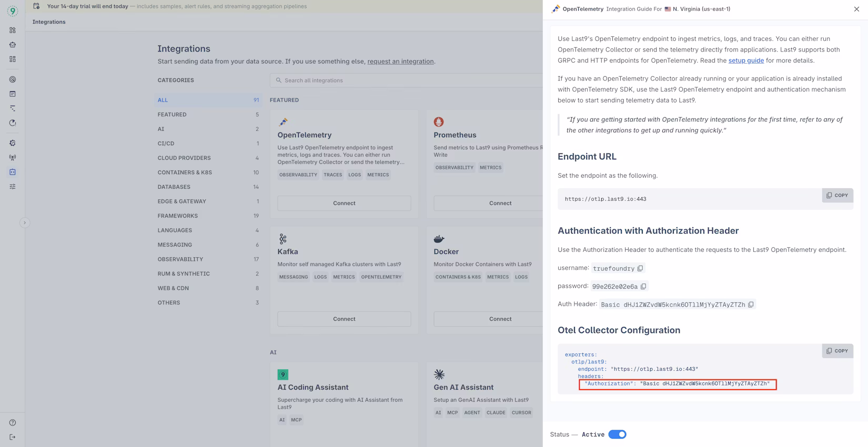Expand the collapsed left sidebar with chevron
The image size is (868, 447).
(x=24, y=222)
